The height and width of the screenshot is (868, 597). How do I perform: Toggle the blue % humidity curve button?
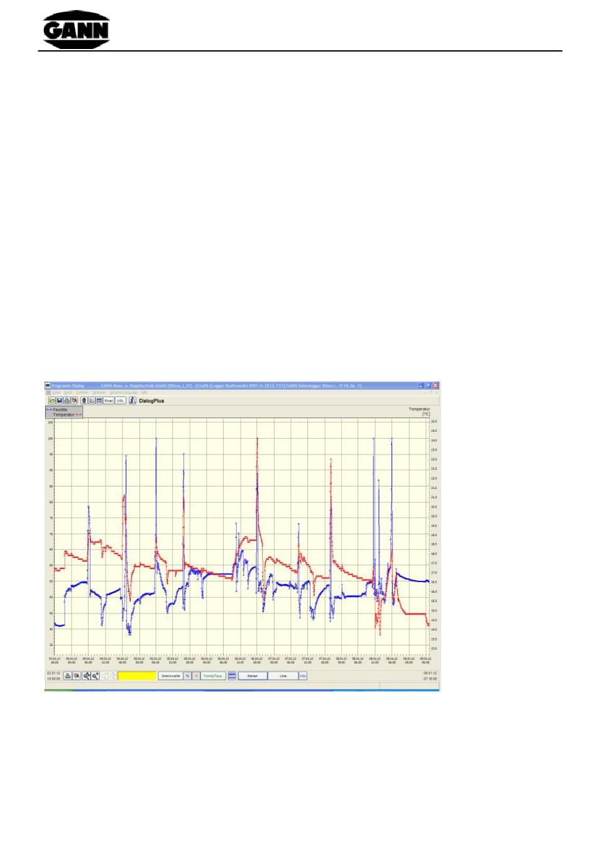[187, 676]
